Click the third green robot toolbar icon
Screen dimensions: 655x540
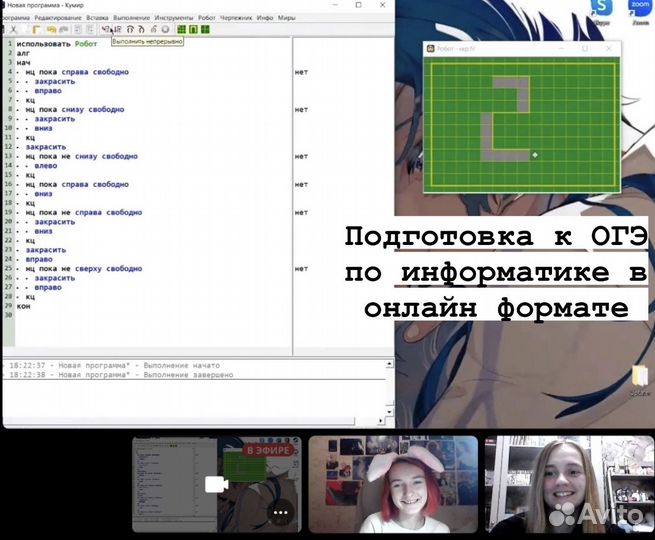pyautogui.click(x=205, y=30)
